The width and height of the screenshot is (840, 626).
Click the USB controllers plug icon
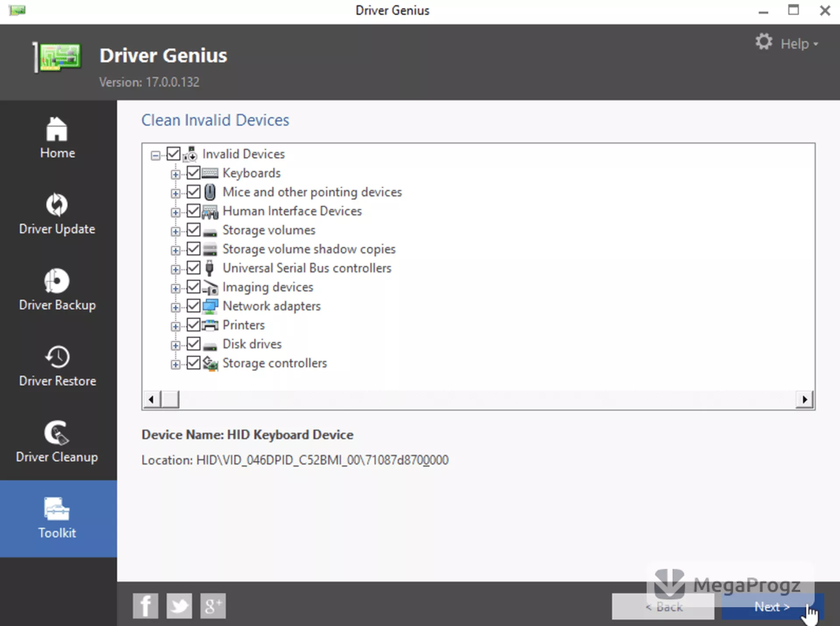click(210, 268)
